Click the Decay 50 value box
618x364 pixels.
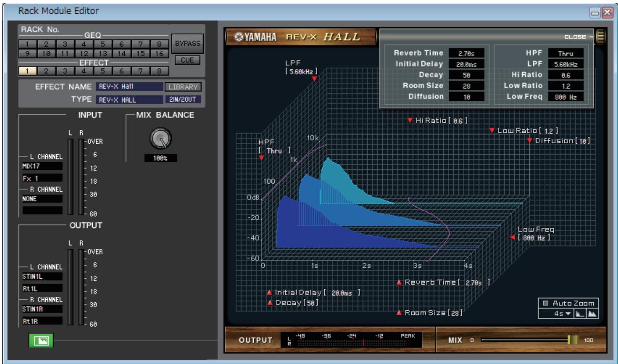click(x=468, y=75)
